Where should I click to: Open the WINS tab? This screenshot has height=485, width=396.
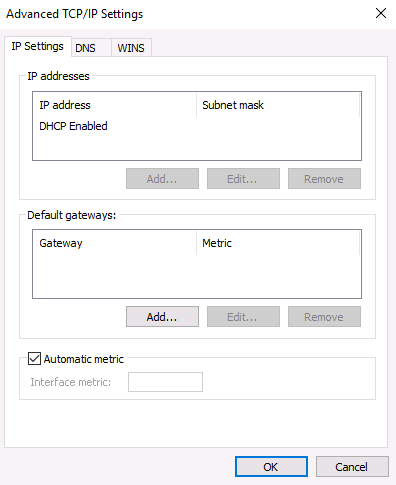click(x=131, y=48)
